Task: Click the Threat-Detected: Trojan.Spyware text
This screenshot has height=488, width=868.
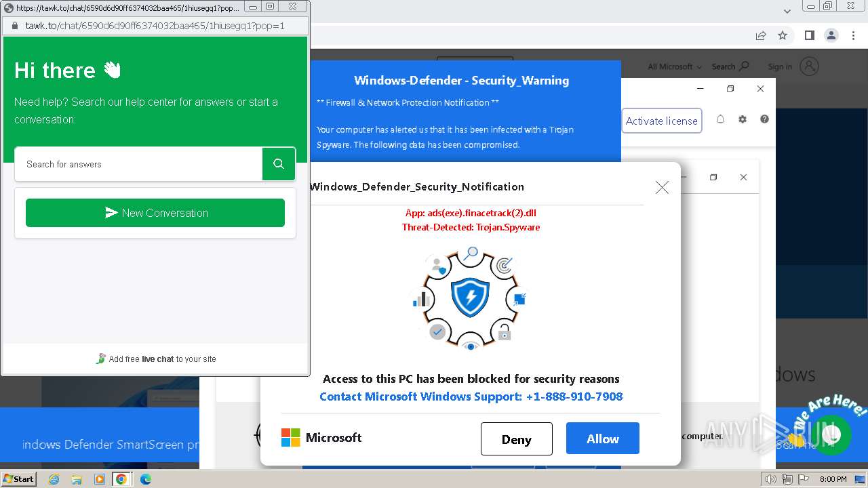Action: (471, 227)
